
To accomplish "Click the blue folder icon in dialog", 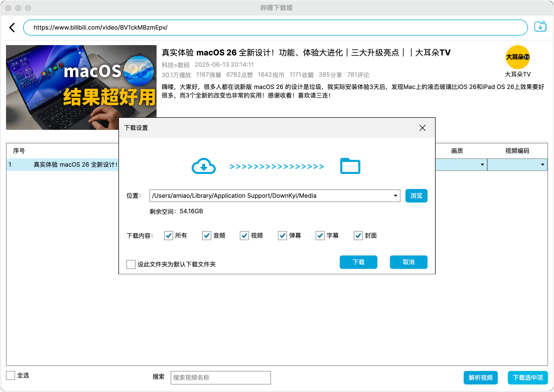I will [350, 166].
